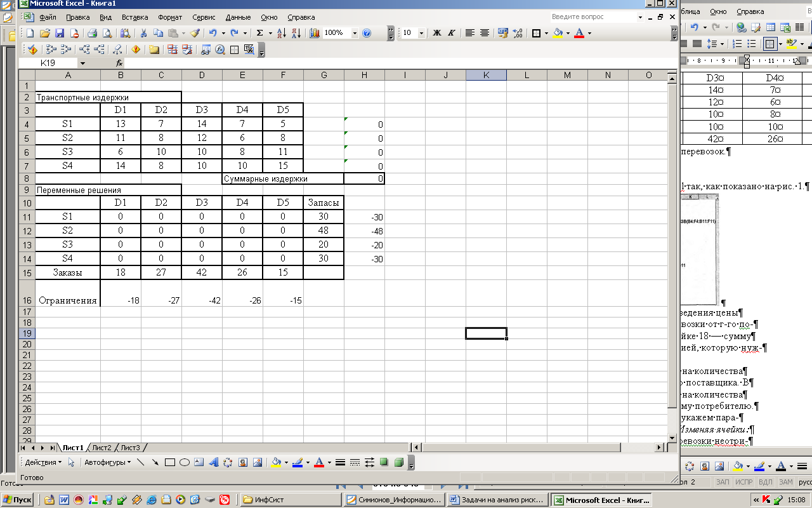Insert function using fx button
This screenshot has height=508, width=812.
(x=119, y=63)
